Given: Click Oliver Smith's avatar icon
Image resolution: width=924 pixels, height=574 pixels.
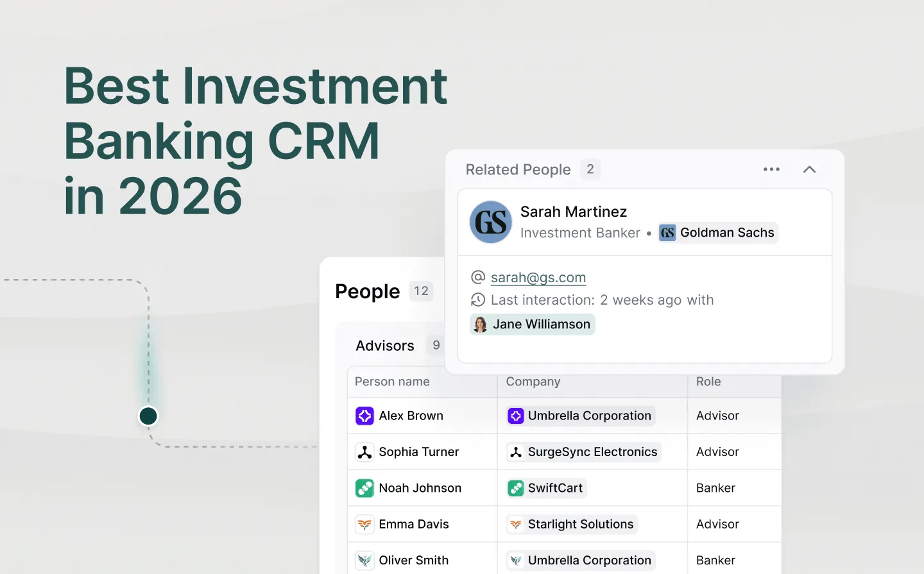Looking at the screenshot, I should (364, 561).
